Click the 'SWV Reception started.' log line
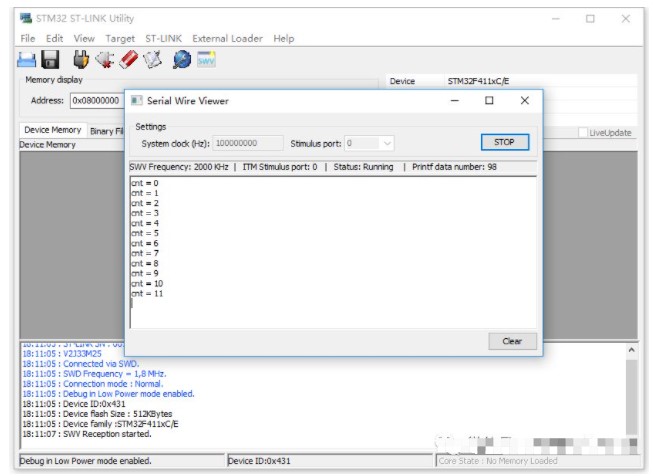The image size is (653, 476). click(87, 434)
